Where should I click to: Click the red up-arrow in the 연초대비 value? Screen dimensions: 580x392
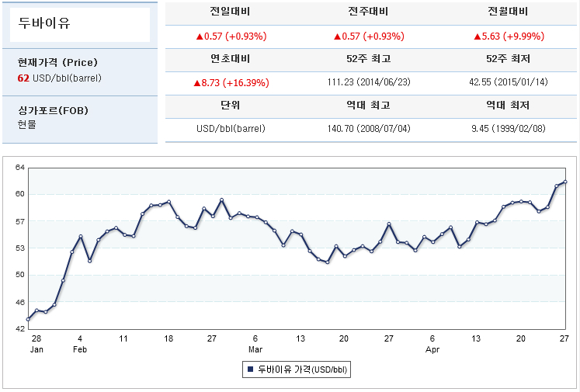pos(196,82)
